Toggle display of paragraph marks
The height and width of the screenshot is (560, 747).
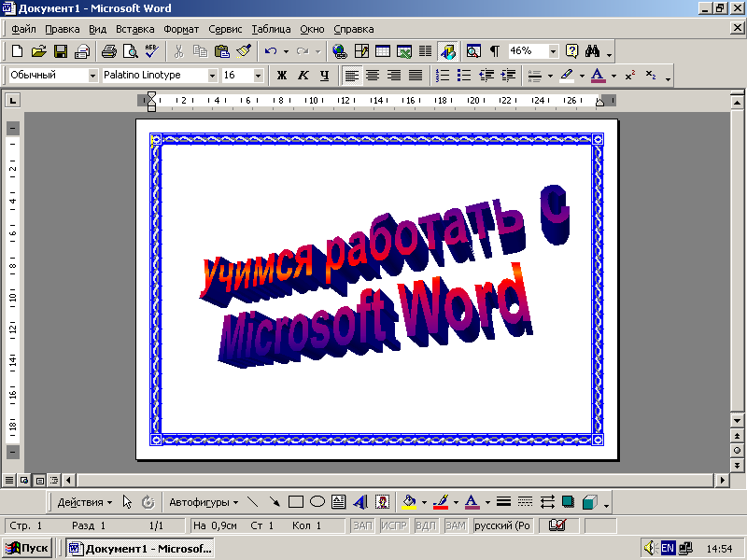[x=495, y=51]
